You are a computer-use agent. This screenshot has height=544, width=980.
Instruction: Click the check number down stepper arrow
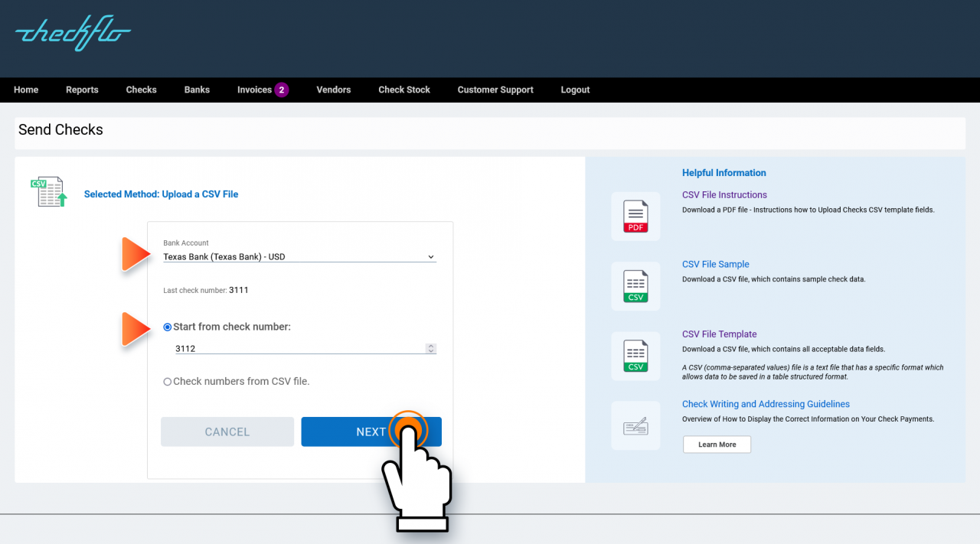click(430, 350)
